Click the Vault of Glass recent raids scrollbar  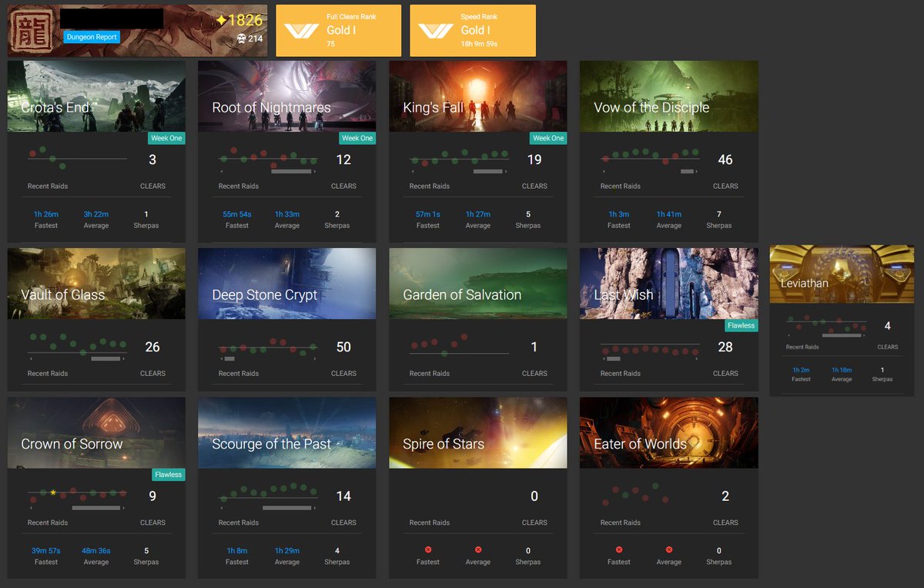105,358
